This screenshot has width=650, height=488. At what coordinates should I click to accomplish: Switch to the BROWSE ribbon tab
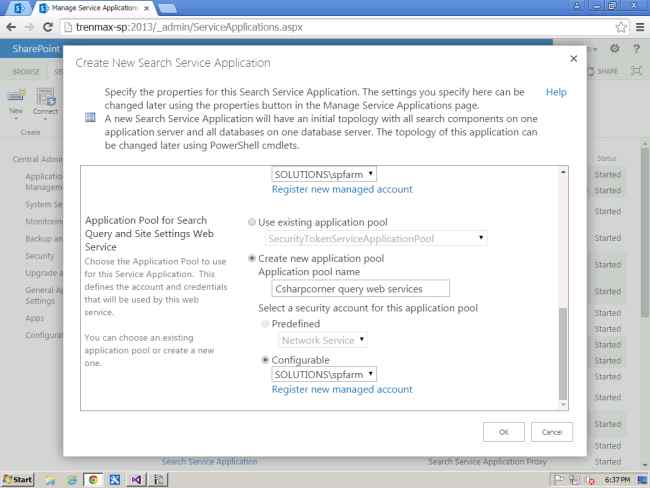[26, 72]
